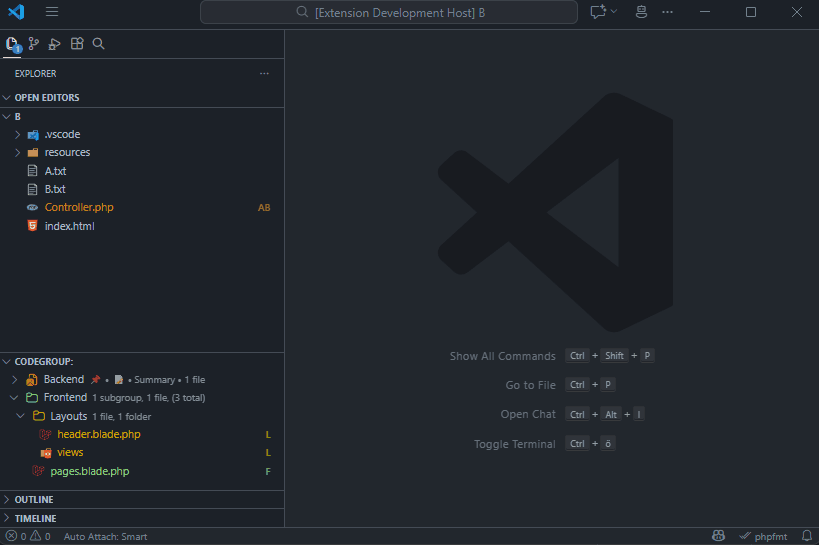819x545 pixels.
Task: Open the Run and Debug view icon
Action: click(x=54, y=44)
